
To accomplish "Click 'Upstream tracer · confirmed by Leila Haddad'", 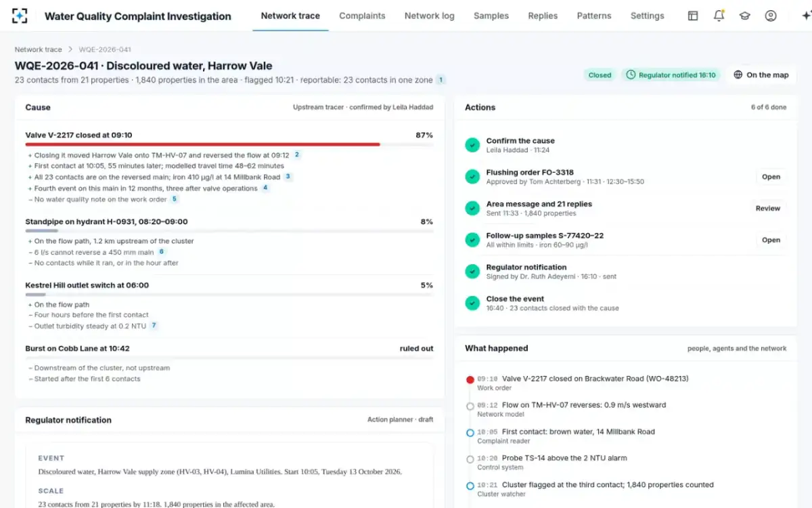I will click(363, 107).
